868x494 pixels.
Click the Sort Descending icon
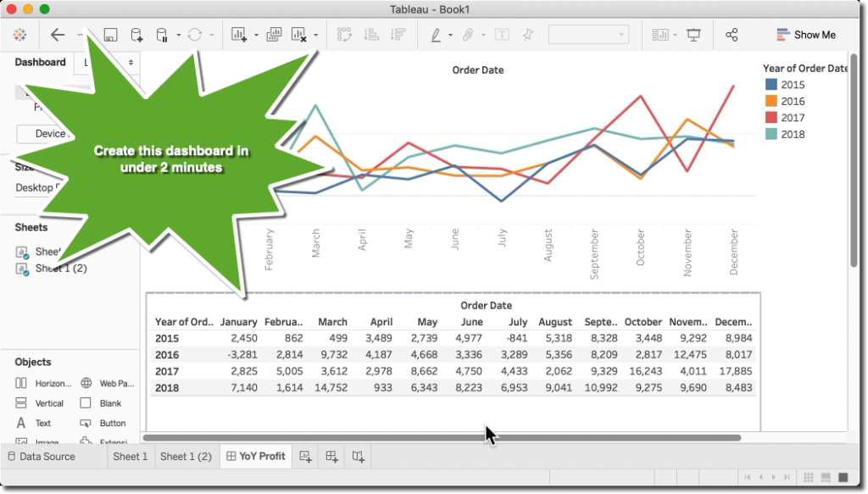pos(398,35)
